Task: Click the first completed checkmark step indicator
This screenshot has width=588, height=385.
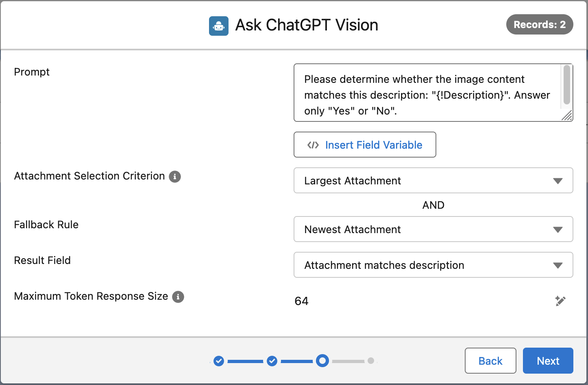Action: (x=219, y=361)
